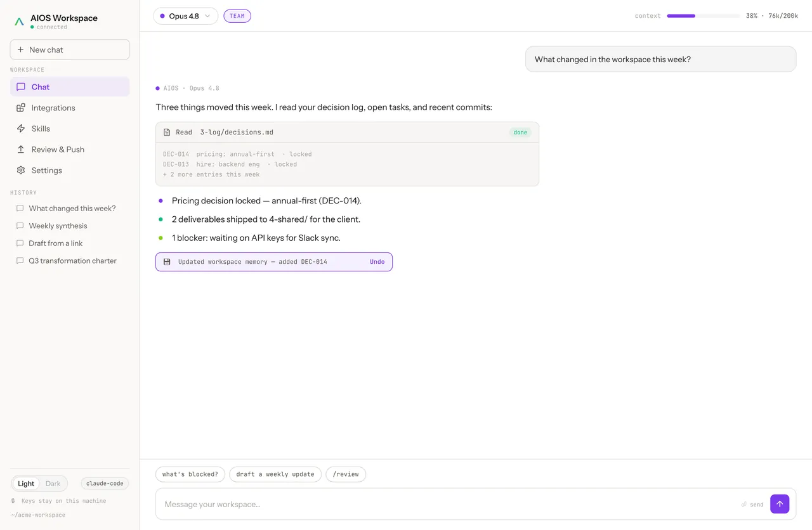Viewport: 812px width, 530px height.
Task: Click the lock icon beside Keys stay on this machine
Action: 13,501
